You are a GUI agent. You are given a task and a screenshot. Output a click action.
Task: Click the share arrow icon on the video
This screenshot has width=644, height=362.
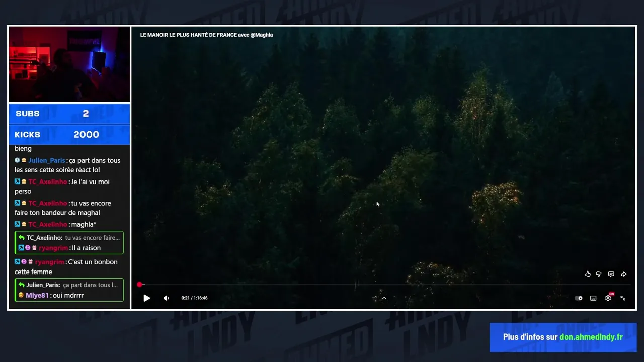(624, 274)
